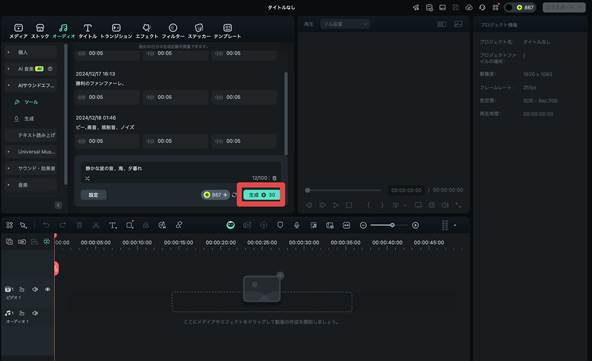Click the microphone voiceover icon
The width and height of the screenshot is (592, 361).
pyautogui.click(x=297, y=225)
